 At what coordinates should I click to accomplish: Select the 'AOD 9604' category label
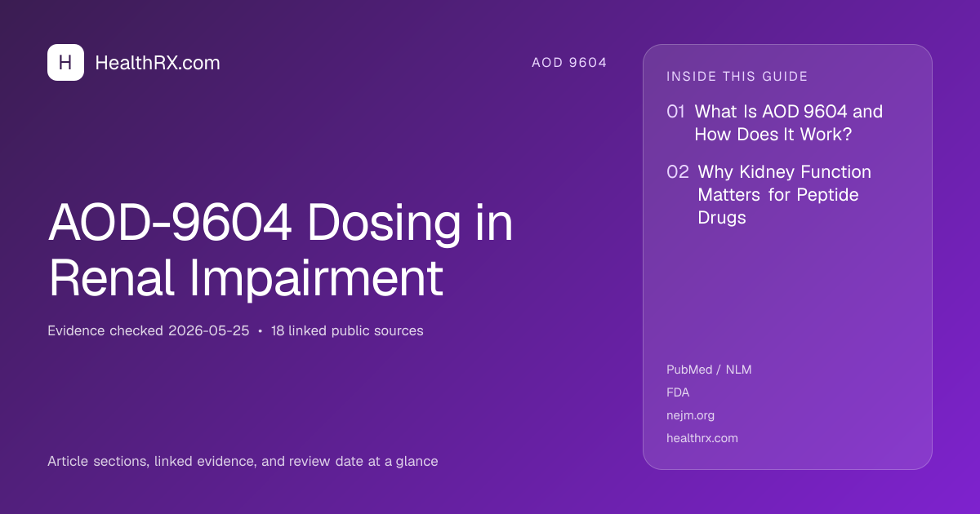click(569, 63)
